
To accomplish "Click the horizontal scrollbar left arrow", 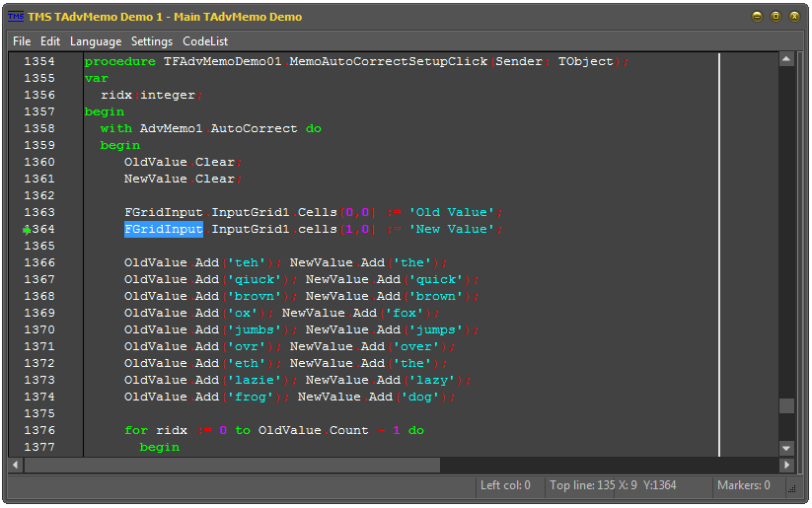I will 16,465.
